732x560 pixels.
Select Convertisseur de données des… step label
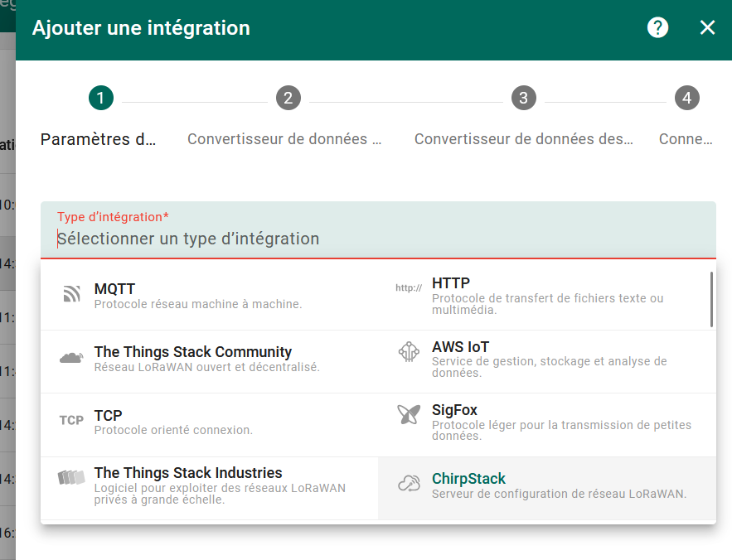tap(524, 139)
